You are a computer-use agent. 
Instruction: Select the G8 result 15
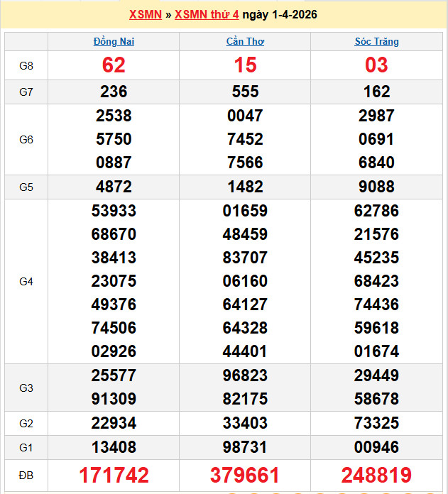[245, 66]
